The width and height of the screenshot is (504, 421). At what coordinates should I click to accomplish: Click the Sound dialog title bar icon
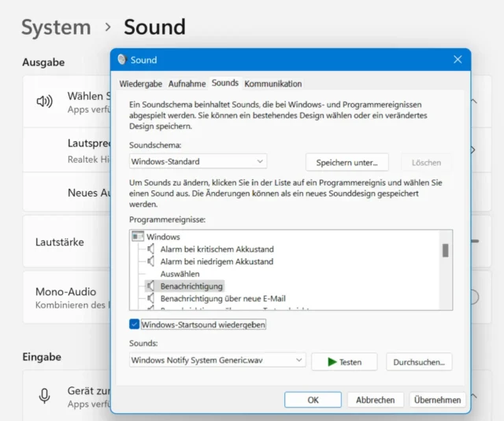pos(121,60)
